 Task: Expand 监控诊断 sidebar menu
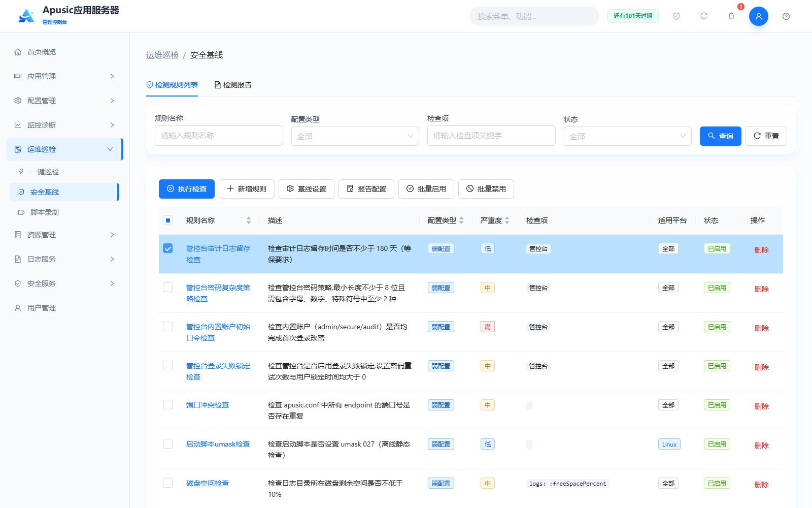coord(64,125)
